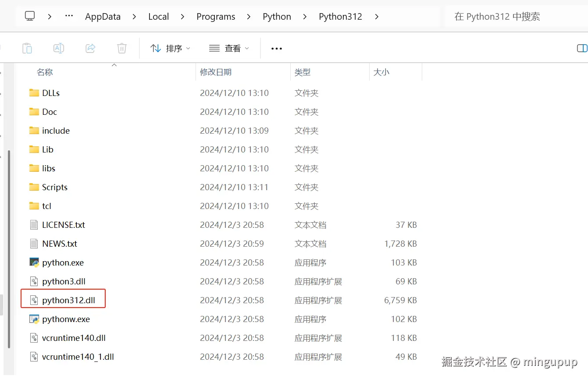Expand chevron after Local breadcrumb
The image size is (588, 379).
tap(182, 17)
